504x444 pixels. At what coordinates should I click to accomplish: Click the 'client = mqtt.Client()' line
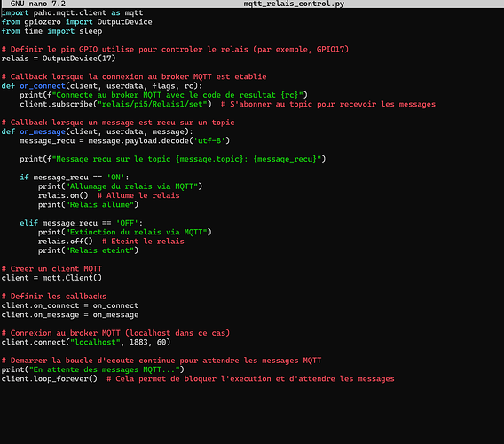pyautogui.click(x=51, y=278)
